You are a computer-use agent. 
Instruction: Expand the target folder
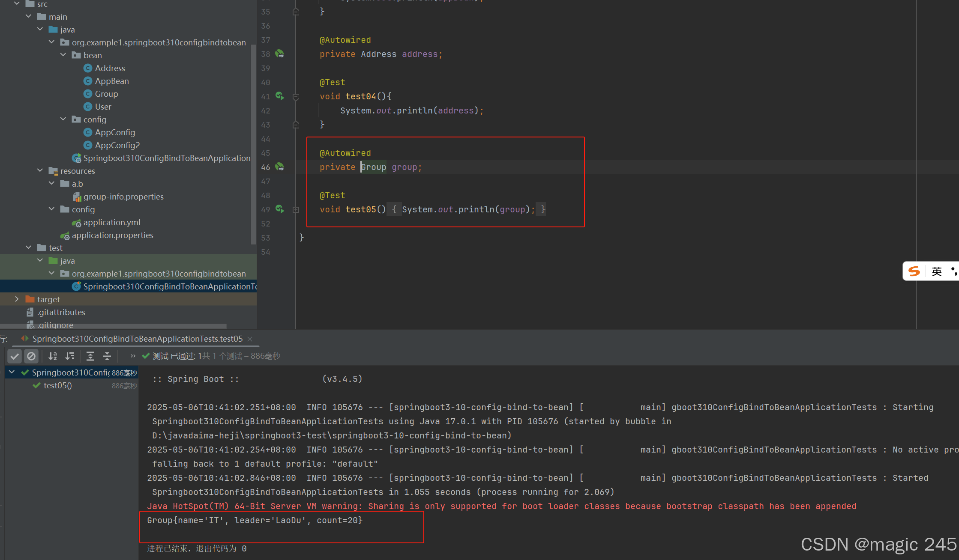pyautogui.click(x=17, y=299)
